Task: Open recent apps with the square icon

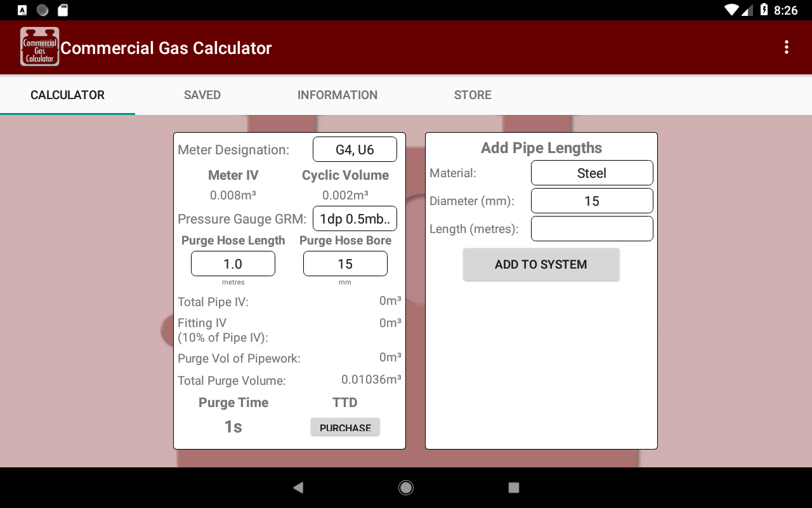Action: coord(513,487)
